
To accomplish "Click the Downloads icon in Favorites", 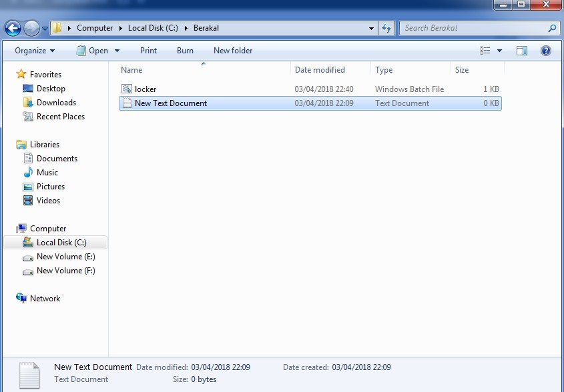I will 29,102.
